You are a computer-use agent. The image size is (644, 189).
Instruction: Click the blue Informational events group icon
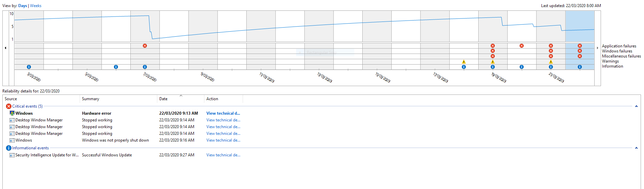[x=9, y=148]
